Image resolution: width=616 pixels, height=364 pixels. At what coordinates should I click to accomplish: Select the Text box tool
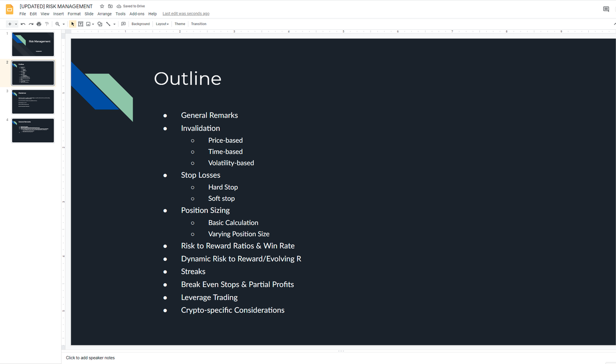[x=81, y=24]
